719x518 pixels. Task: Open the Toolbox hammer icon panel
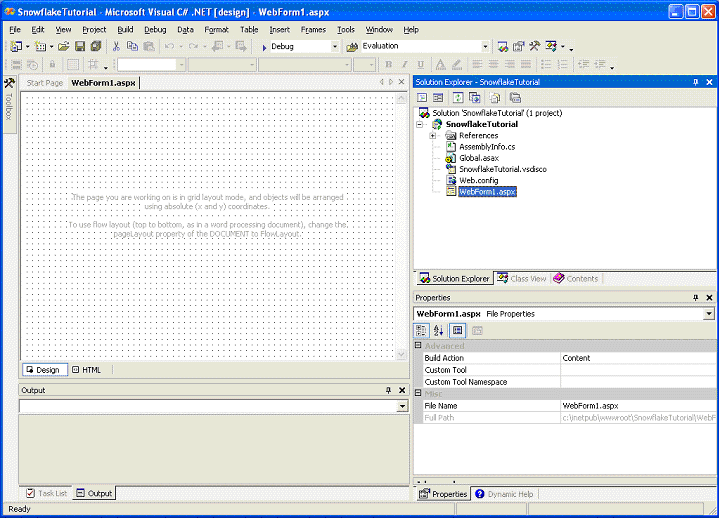coord(9,83)
